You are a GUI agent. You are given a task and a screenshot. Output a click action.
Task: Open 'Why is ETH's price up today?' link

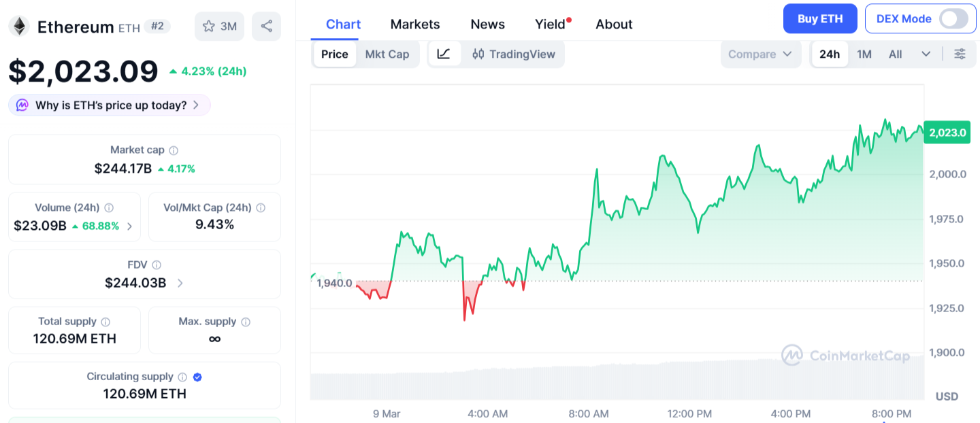point(109,105)
